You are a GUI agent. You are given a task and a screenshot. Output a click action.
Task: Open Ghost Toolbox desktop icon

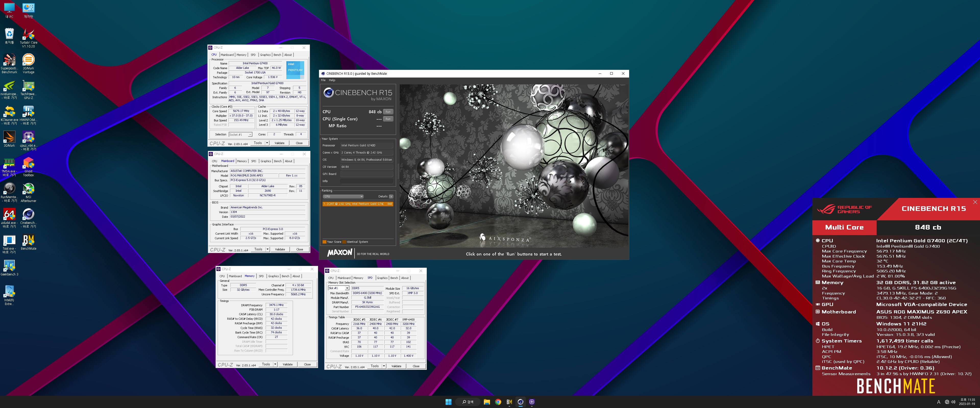(x=29, y=167)
